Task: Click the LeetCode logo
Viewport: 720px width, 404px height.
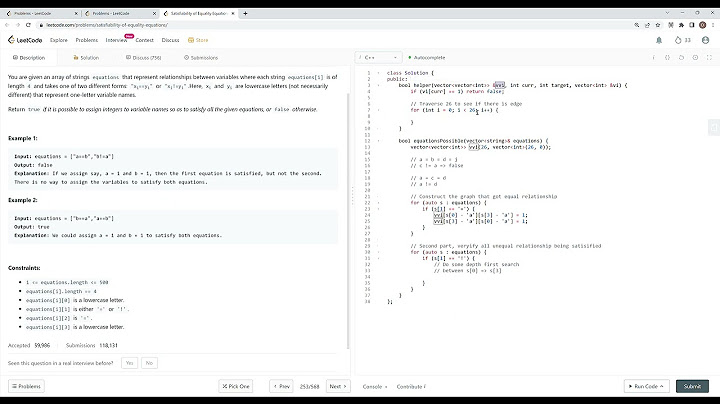Action: [25, 40]
